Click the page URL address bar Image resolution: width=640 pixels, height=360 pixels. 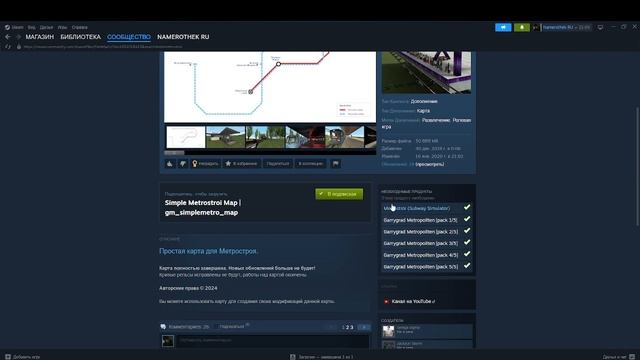coord(103,47)
